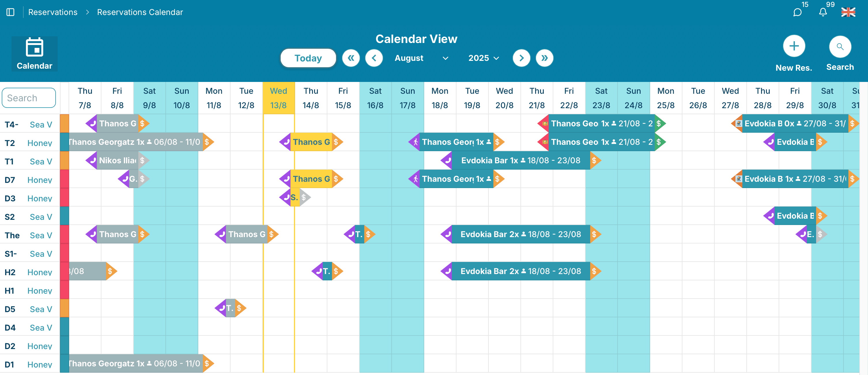The image size is (868, 375).
Task: Go to previous period arrow
Action: click(374, 58)
